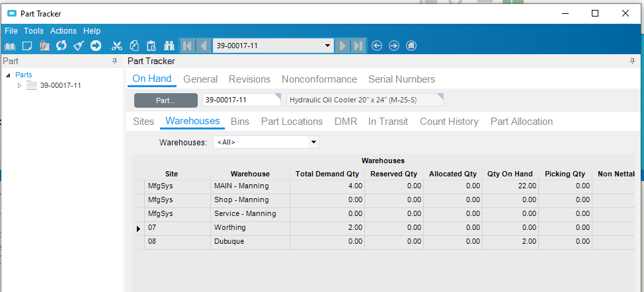The image size is (644, 292).
Task: Go to previous record navigation button
Action: (x=203, y=46)
